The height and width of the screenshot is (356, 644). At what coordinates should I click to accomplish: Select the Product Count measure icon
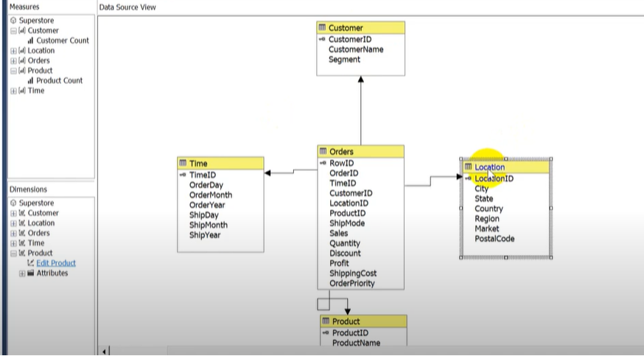31,80
